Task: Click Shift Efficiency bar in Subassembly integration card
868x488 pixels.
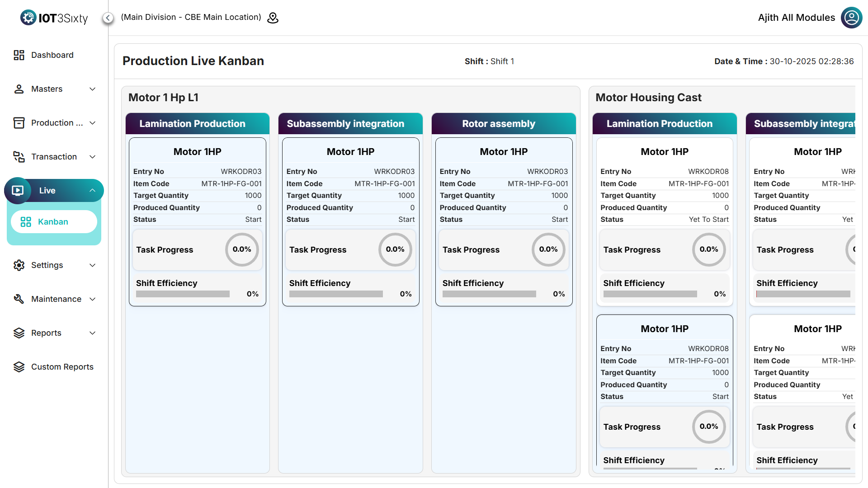Action: point(335,294)
